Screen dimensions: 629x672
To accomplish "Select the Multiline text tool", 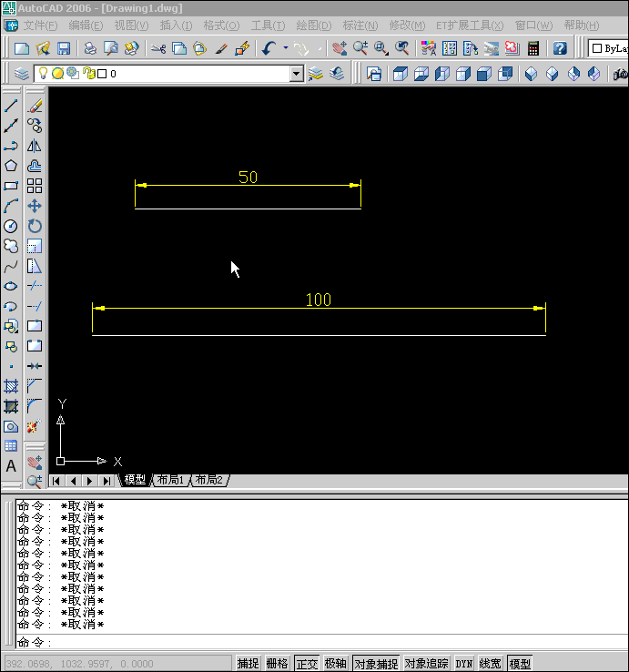I will pos(11,466).
